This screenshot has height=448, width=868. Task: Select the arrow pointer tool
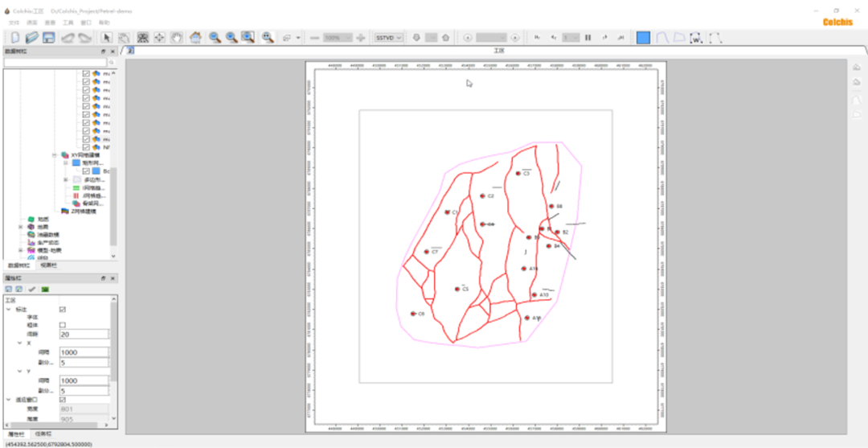pyautogui.click(x=108, y=38)
